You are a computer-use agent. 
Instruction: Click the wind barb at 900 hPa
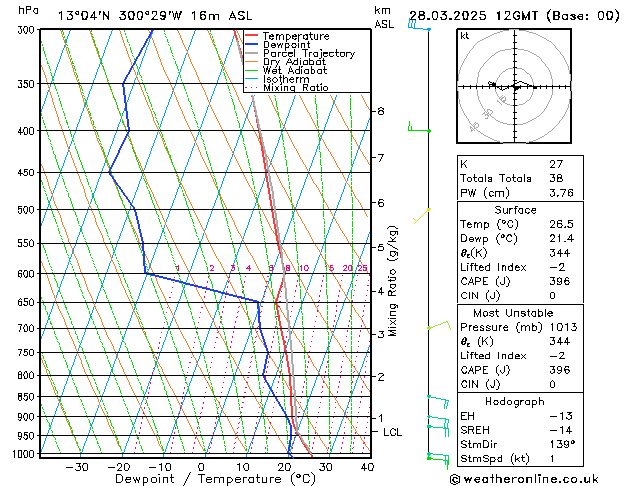[438, 422]
